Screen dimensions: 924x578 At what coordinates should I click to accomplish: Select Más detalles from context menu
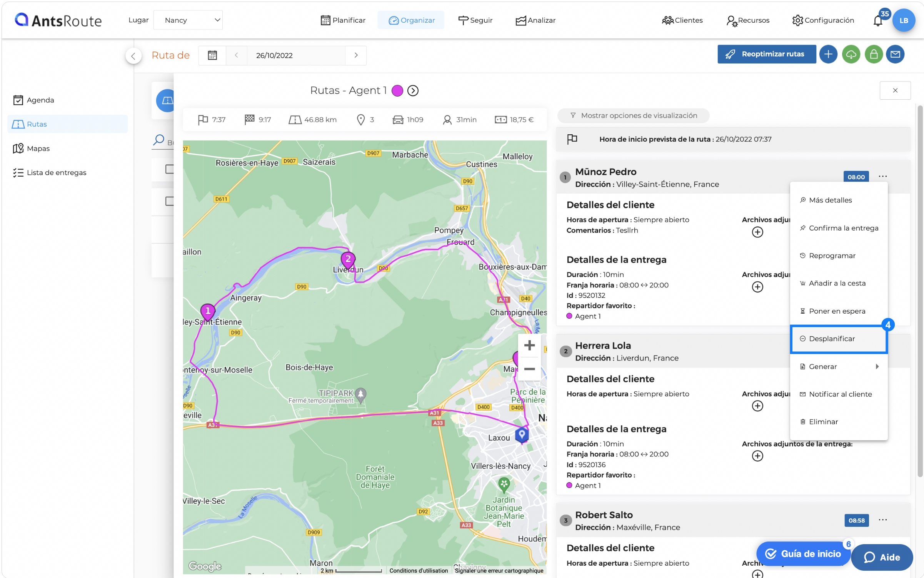tap(839, 200)
